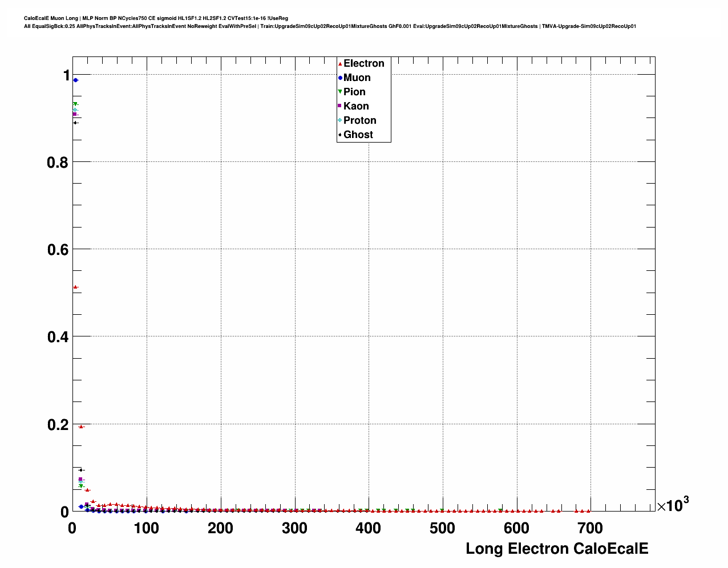
Task: Click the blue Muon data point near 1
Action: tap(75, 80)
